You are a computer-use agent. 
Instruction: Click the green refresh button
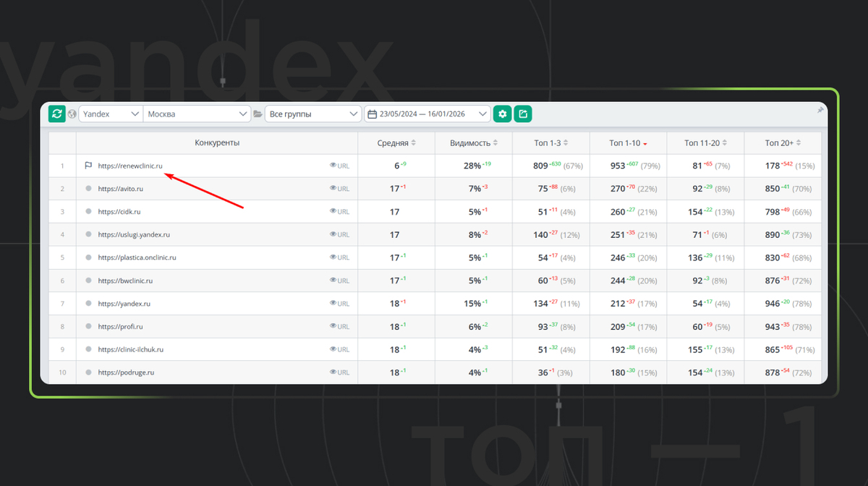[57, 114]
